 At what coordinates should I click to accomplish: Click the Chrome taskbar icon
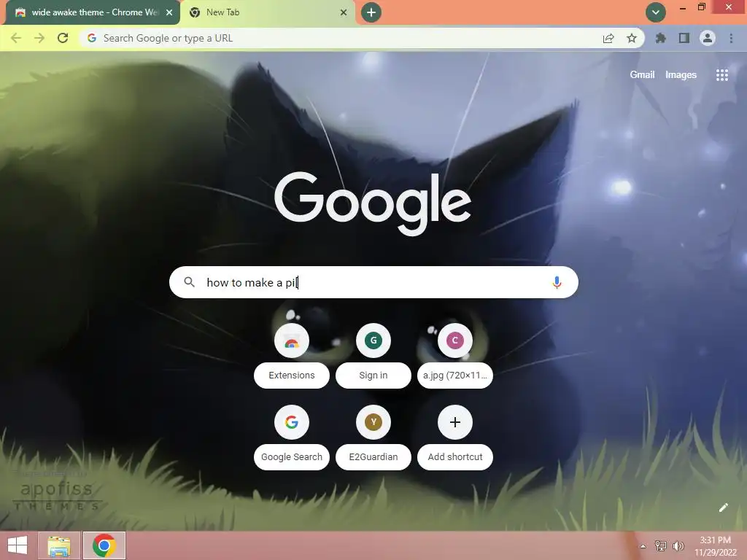click(104, 545)
